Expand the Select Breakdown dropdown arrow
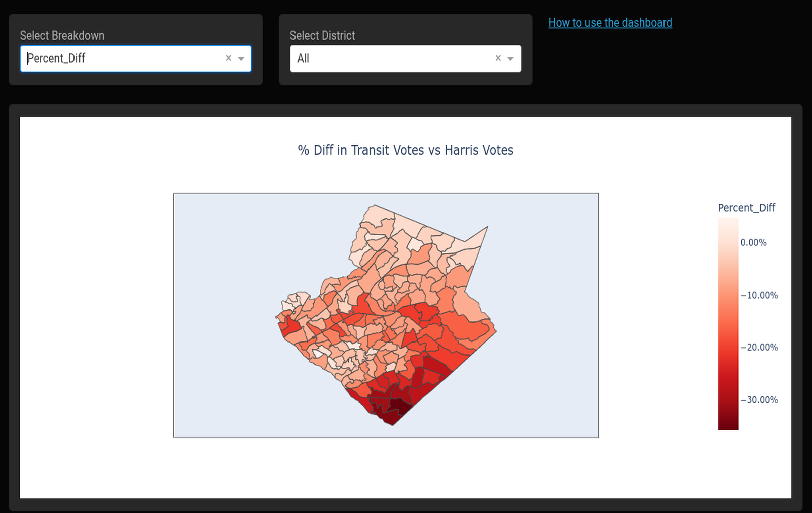Image resolution: width=812 pixels, height=513 pixels. pyautogui.click(x=241, y=59)
